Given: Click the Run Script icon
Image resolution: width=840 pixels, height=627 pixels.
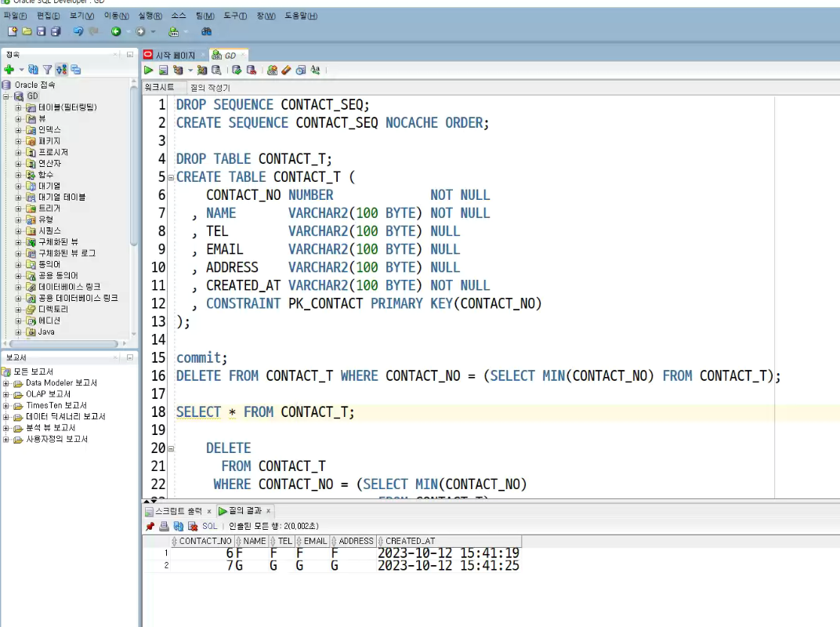Looking at the screenshot, I should coord(164,71).
